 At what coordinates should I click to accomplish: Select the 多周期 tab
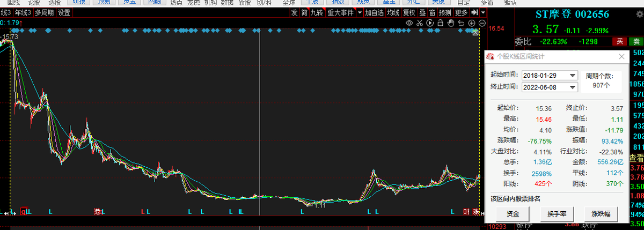(45, 12)
